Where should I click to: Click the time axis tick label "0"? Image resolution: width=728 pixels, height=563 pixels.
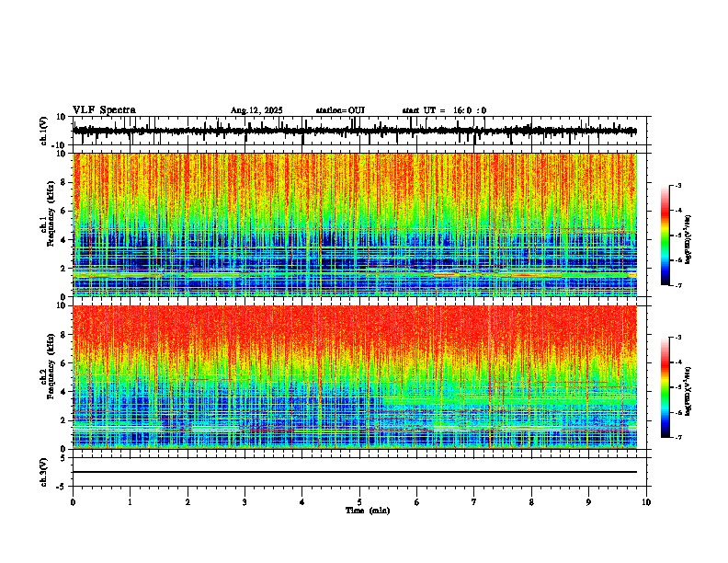click(73, 502)
